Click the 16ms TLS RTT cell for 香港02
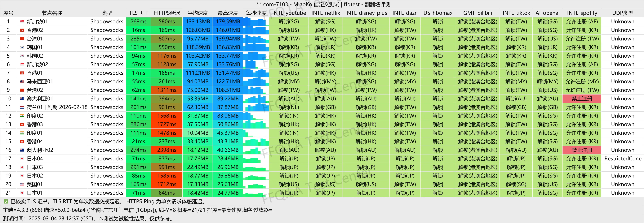This screenshot has height=223, width=644. pyautogui.click(x=138, y=30)
